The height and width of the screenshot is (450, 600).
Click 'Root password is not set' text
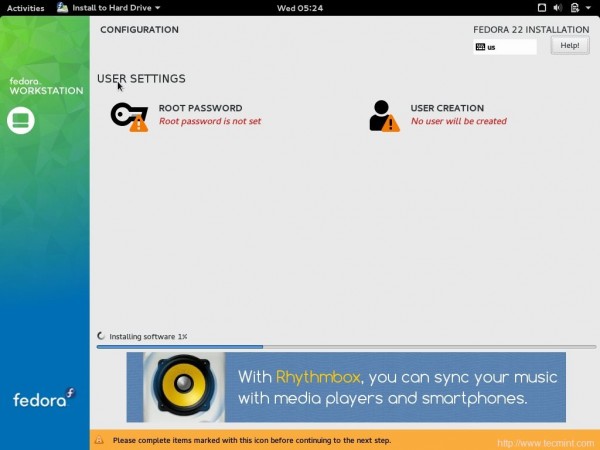pyautogui.click(x=210, y=121)
